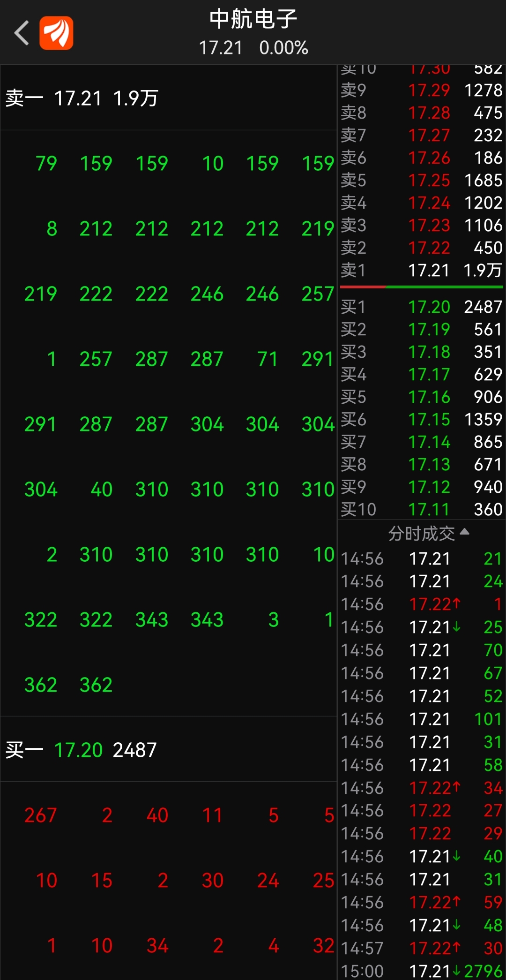Select the 卖4 17.24 row
The height and width of the screenshot is (980, 506).
[x=422, y=203]
